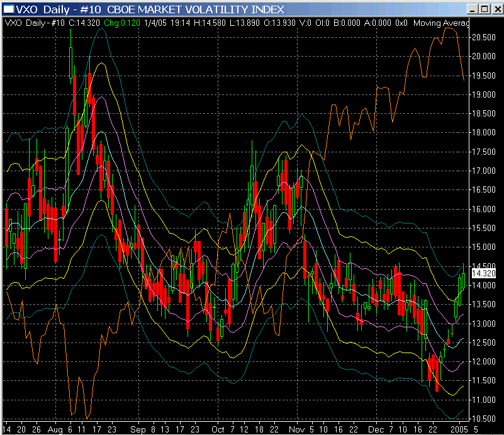Click the '2005' year label on time axis
Image resolution: width=504 pixels, height=435 pixels.
[x=459, y=429]
